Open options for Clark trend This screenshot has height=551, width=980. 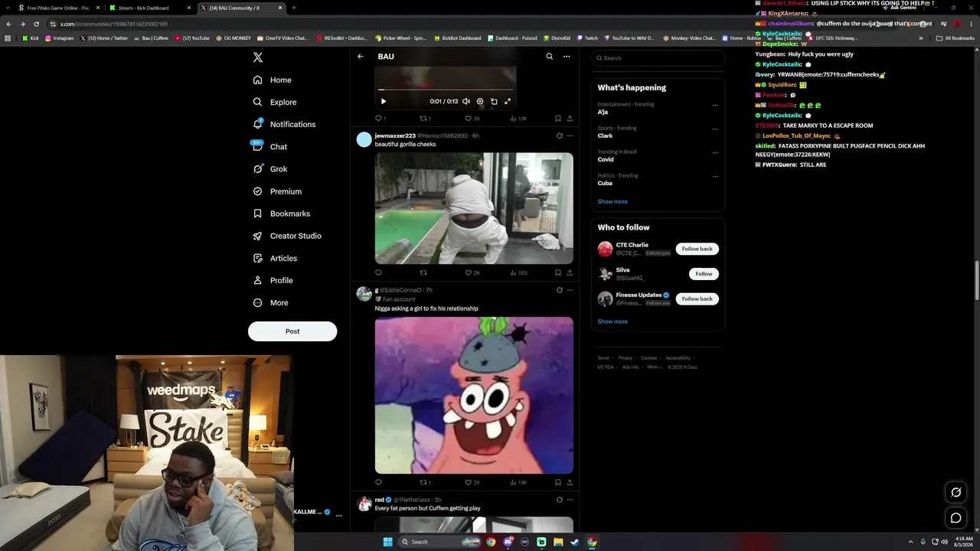point(715,129)
